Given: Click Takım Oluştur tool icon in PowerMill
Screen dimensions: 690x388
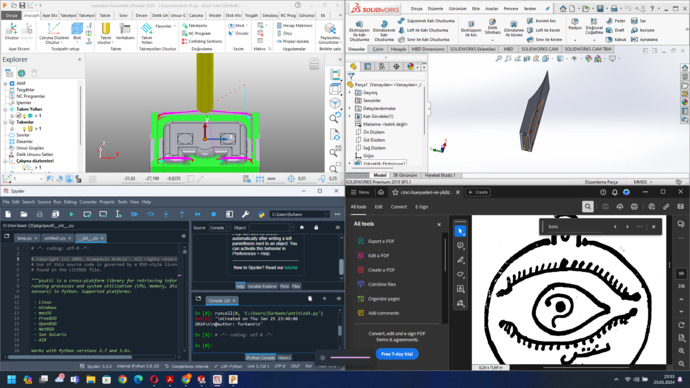Looking at the screenshot, I should point(105,29).
